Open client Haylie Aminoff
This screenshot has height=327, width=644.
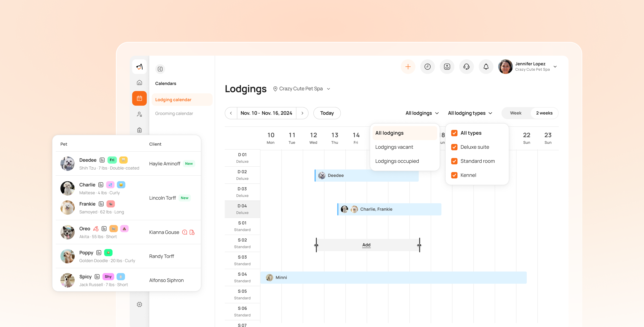tap(165, 164)
